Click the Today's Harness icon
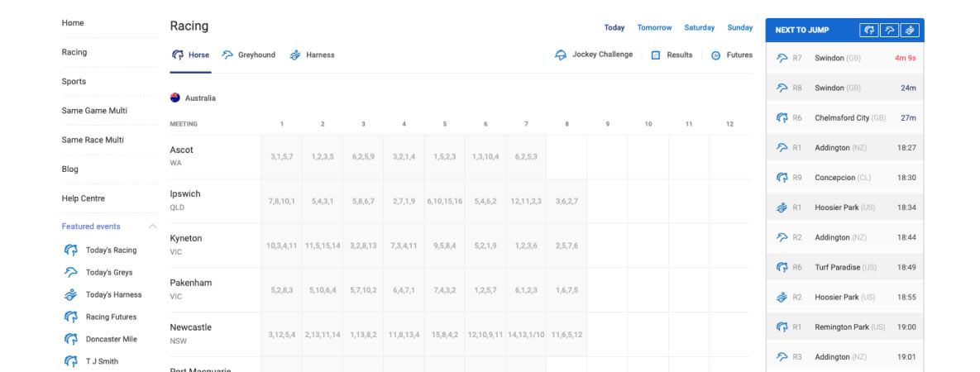 (70, 294)
